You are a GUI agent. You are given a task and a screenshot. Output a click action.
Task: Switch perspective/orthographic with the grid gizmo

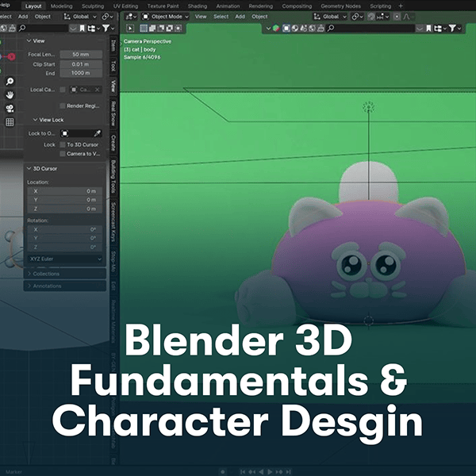coord(10,122)
